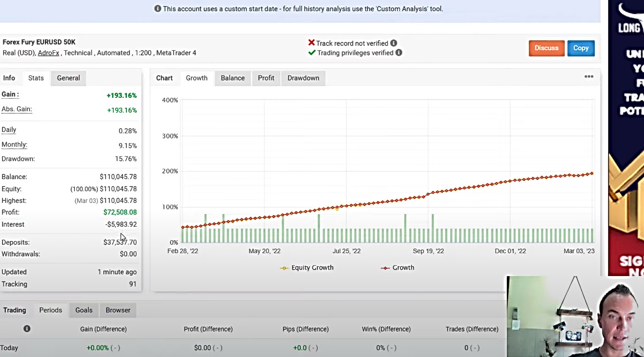Switch to the Goals tab

pos(84,310)
